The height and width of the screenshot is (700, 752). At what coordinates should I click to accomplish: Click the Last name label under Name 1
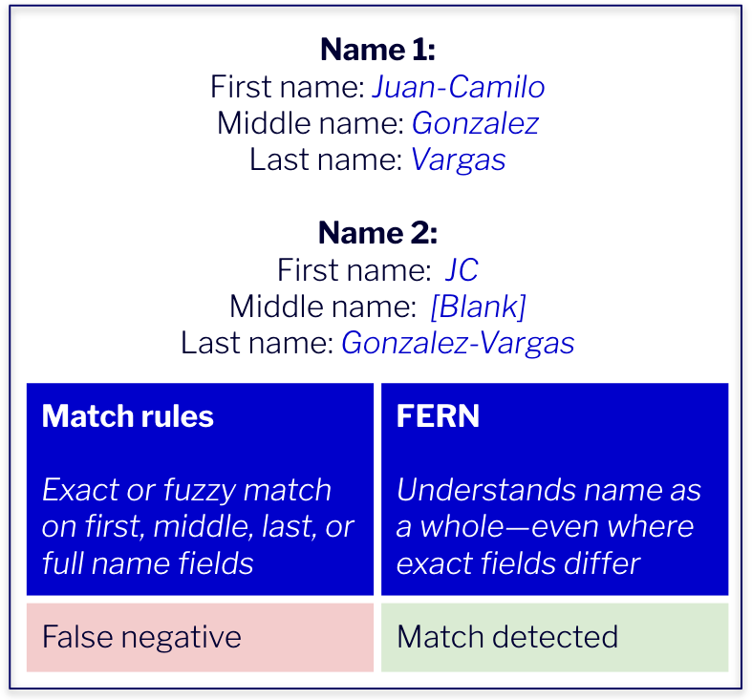(x=326, y=159)
